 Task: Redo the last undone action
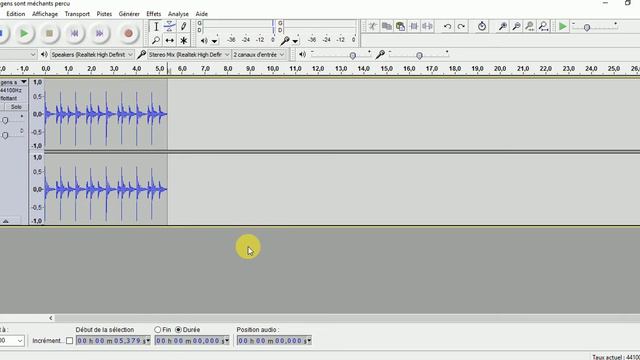(461, 27)
